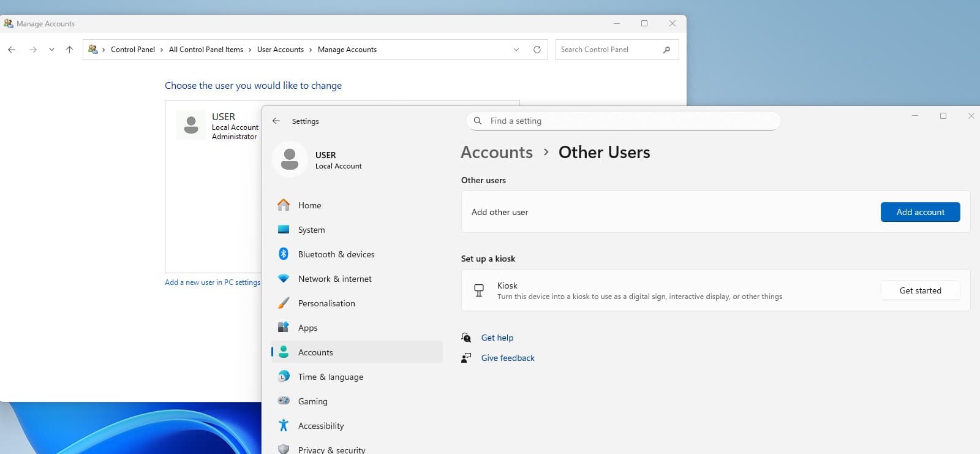Open recent locations dropdown arrow
The image size is (980, 454).
point(51,50)
